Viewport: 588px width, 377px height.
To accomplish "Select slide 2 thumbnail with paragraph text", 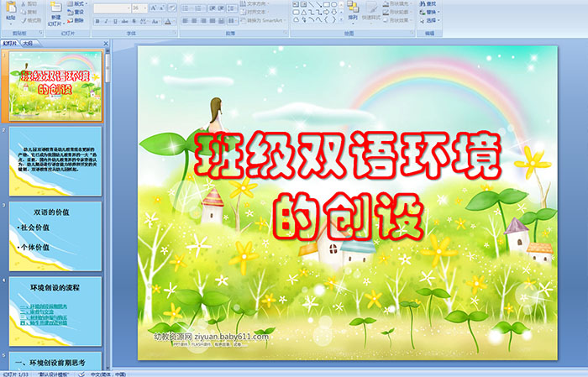I will (x=55, y=161).
